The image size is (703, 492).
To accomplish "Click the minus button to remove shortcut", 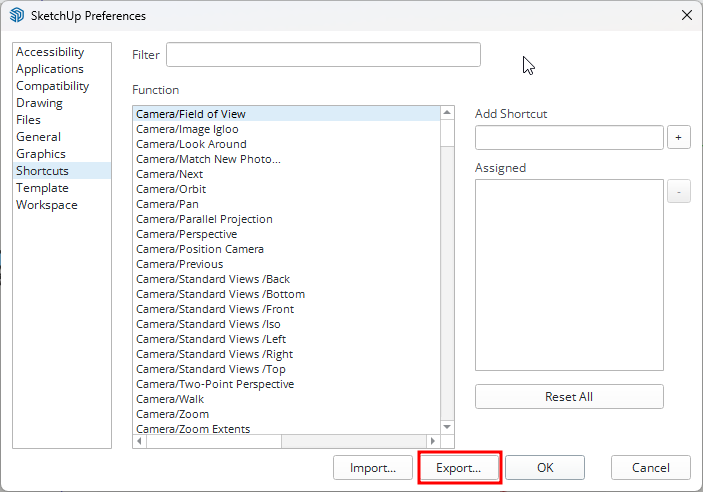I will pos(678,192).
